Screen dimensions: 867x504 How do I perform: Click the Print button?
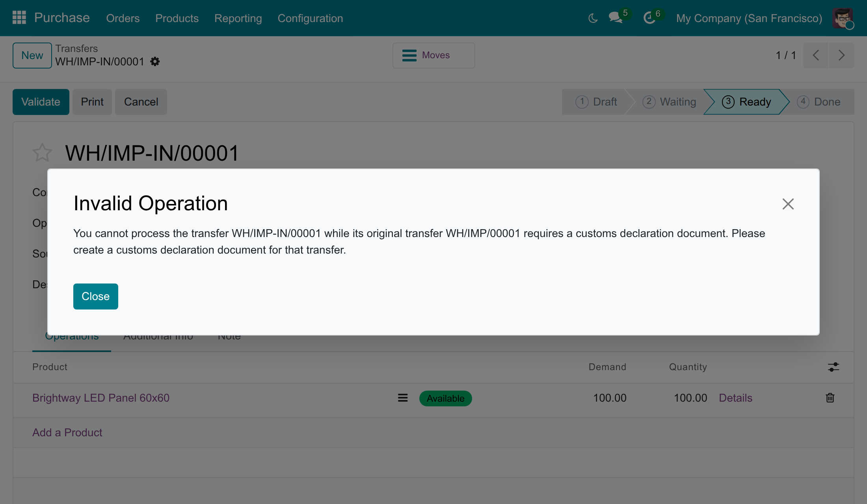(x=92, y=102)
